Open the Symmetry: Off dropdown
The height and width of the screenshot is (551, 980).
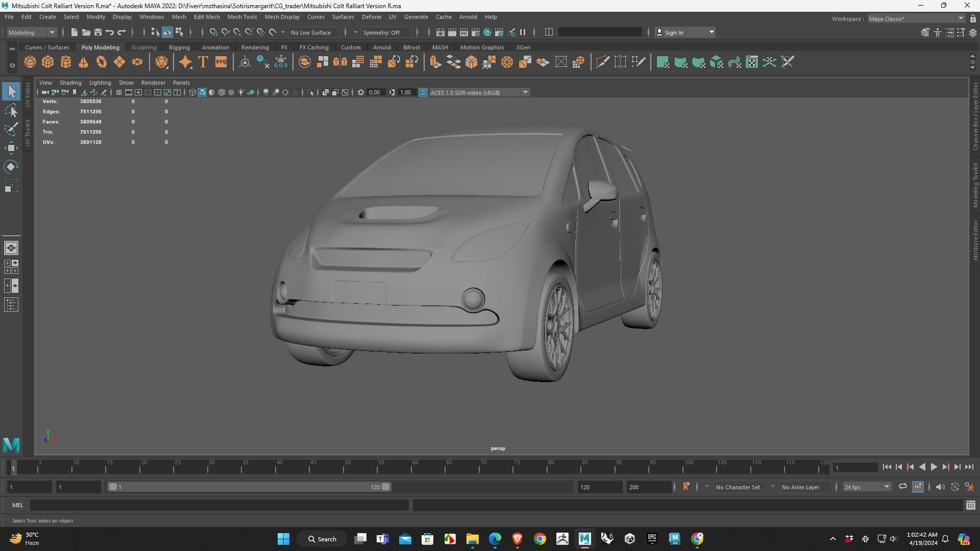click(x=386, y=32)
